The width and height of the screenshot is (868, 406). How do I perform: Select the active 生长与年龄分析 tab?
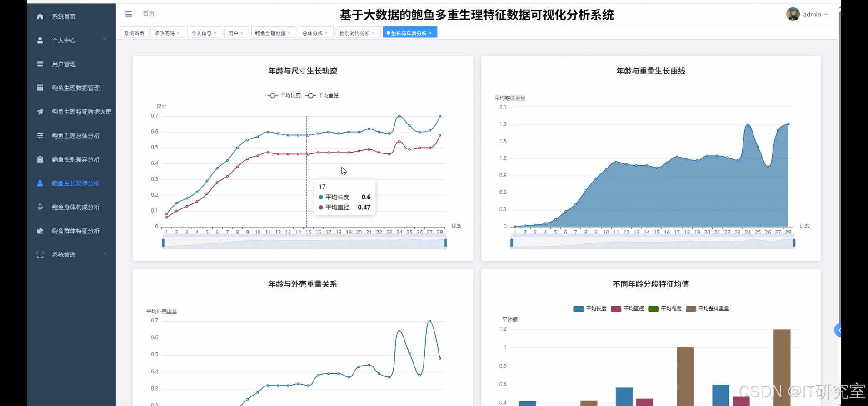(x=409, y=33)
